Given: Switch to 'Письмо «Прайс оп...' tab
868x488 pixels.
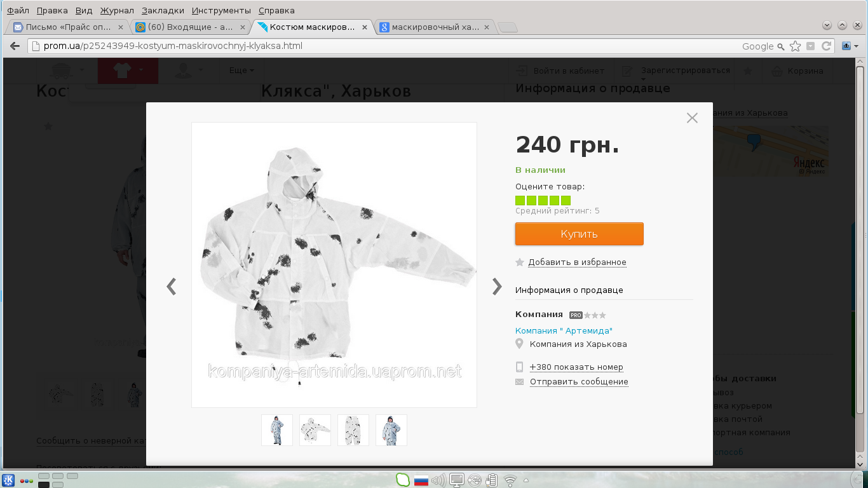Looking at the screenshot, I should coord(69,27).
